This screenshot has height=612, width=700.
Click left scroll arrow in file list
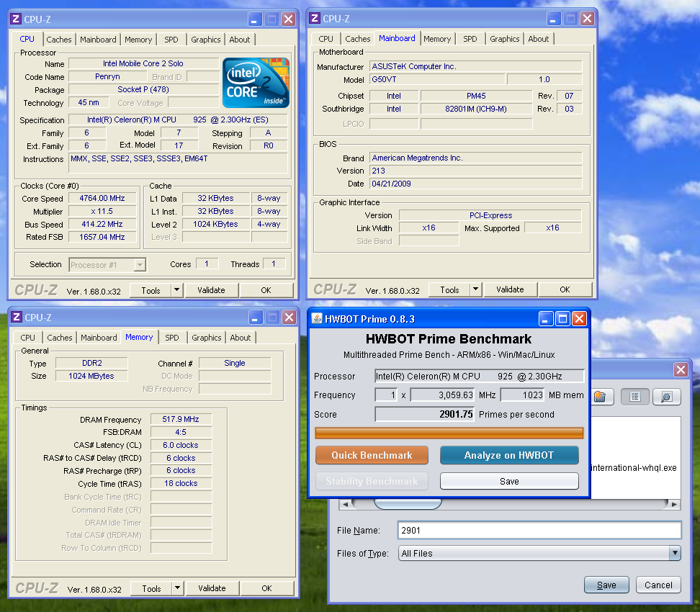(x=344, y=504)
